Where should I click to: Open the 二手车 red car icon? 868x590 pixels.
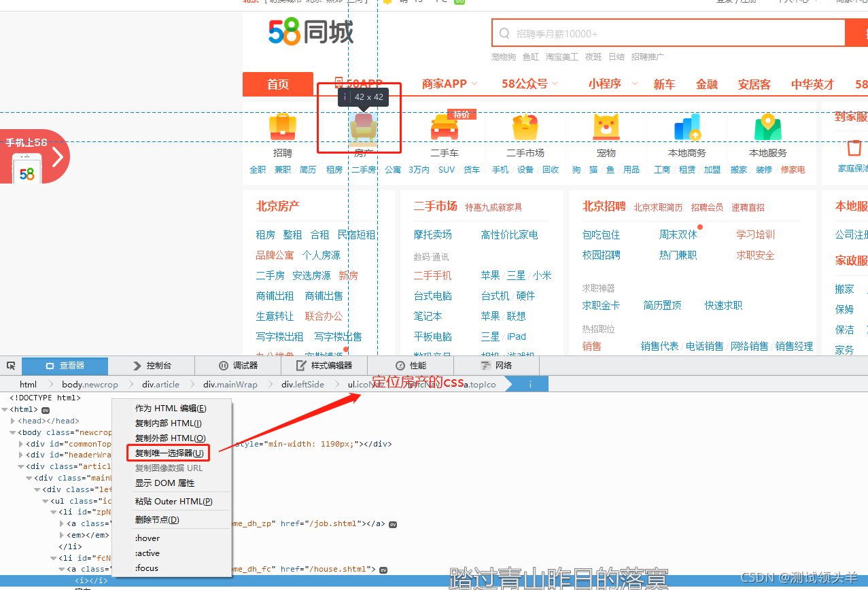(x=445, y=127)
